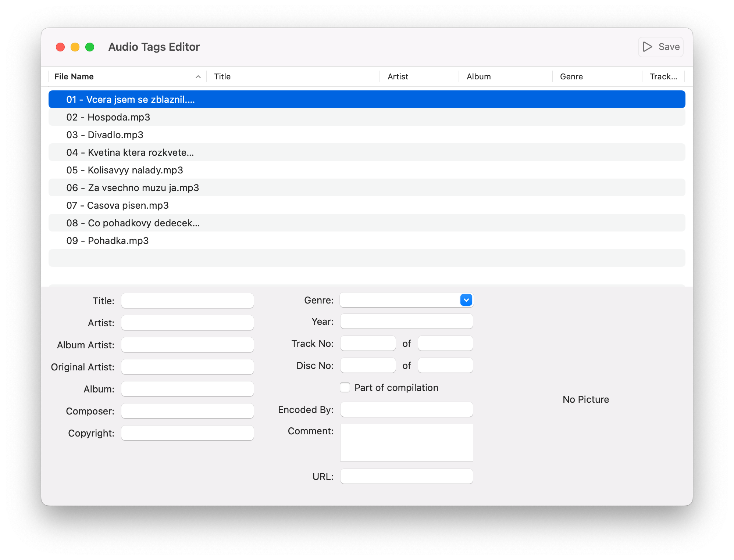The image size is (734, 560).
Task: Click the Save button play icon
Action: (647, 47)
